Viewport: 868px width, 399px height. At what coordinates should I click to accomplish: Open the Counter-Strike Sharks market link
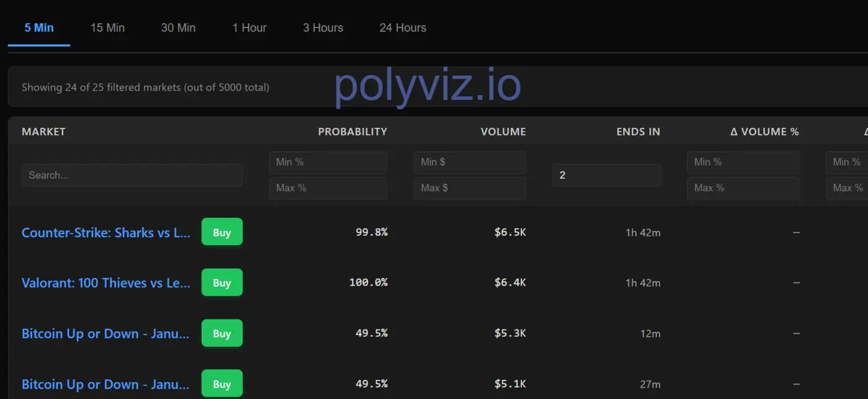coord(105,232)
